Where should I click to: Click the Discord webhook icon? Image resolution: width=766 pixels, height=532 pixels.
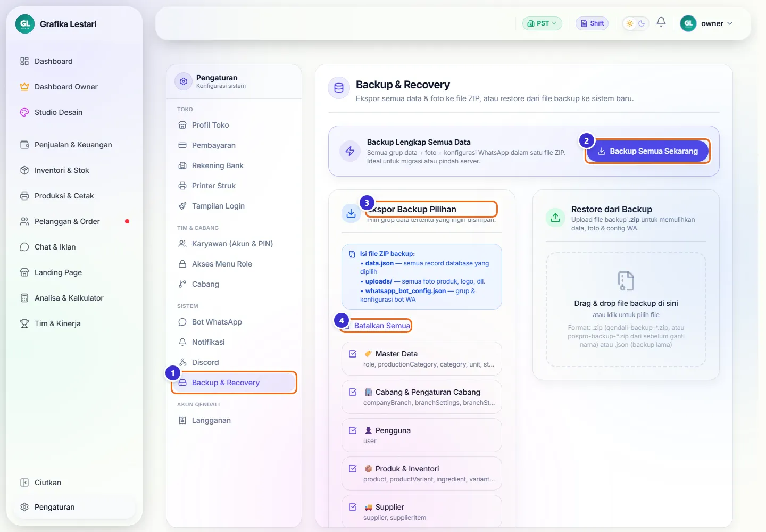point(182,362)
